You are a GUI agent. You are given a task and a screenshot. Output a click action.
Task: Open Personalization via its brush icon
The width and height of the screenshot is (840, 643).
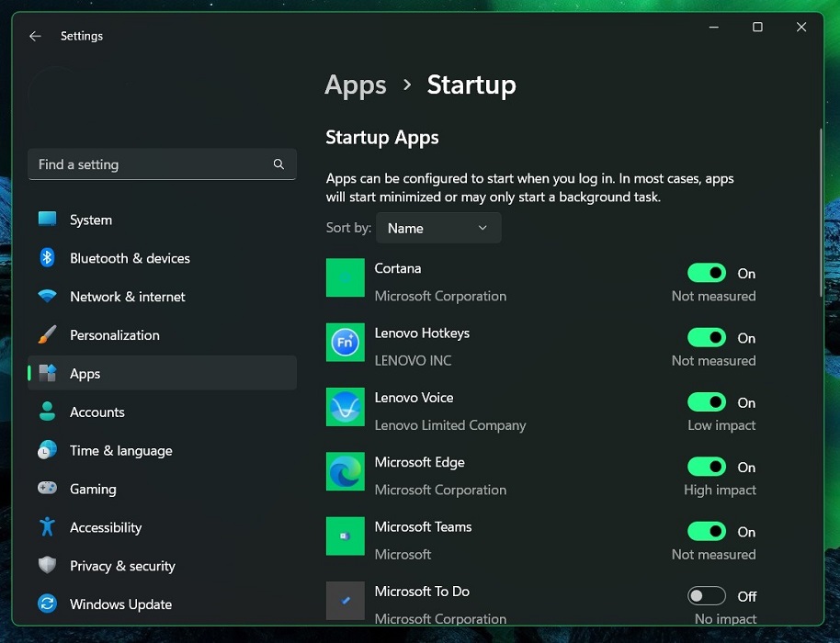[47, 335]
